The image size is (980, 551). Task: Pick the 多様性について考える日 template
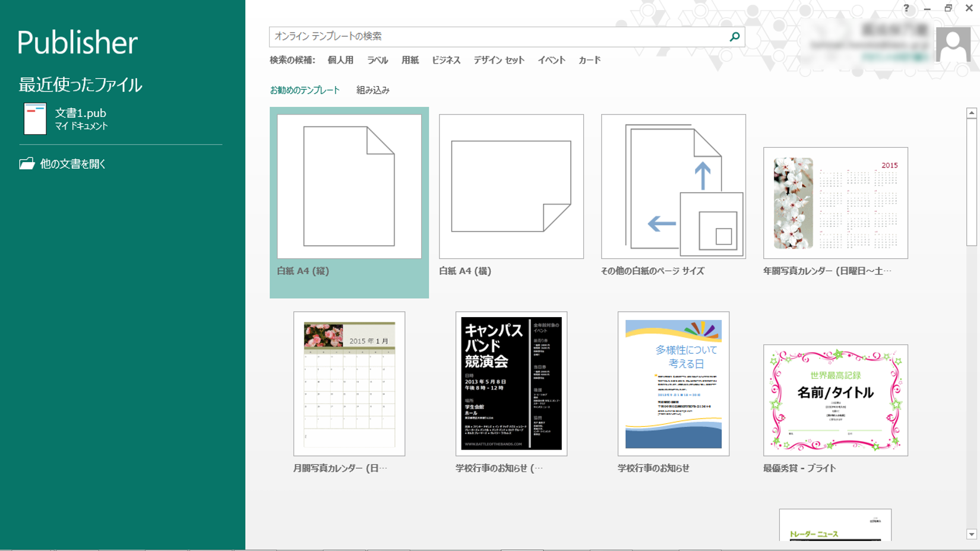tap(673, 384)
